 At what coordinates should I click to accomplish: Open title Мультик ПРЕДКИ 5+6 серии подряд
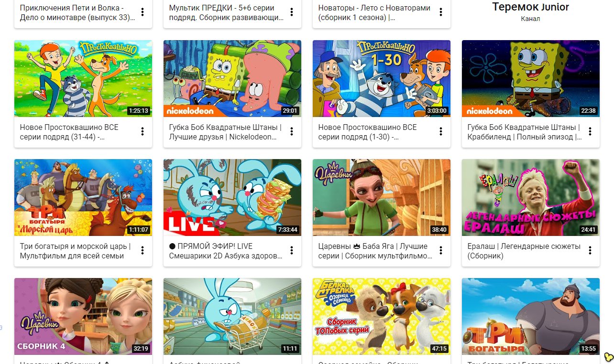pos(227,13)
